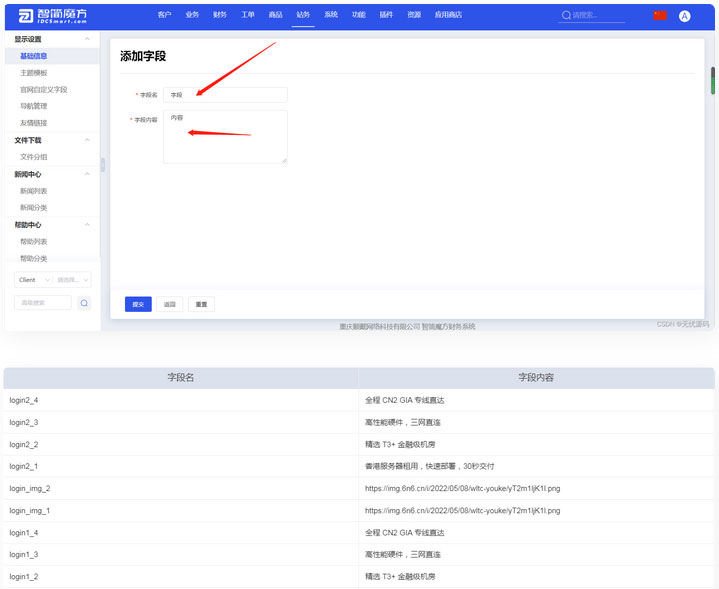Image resolution: width=719 pixels, height=589 pixels.
Task: Select 导航管理 in the sidebar
Action: pyautogui.click(x=34, y=106)
